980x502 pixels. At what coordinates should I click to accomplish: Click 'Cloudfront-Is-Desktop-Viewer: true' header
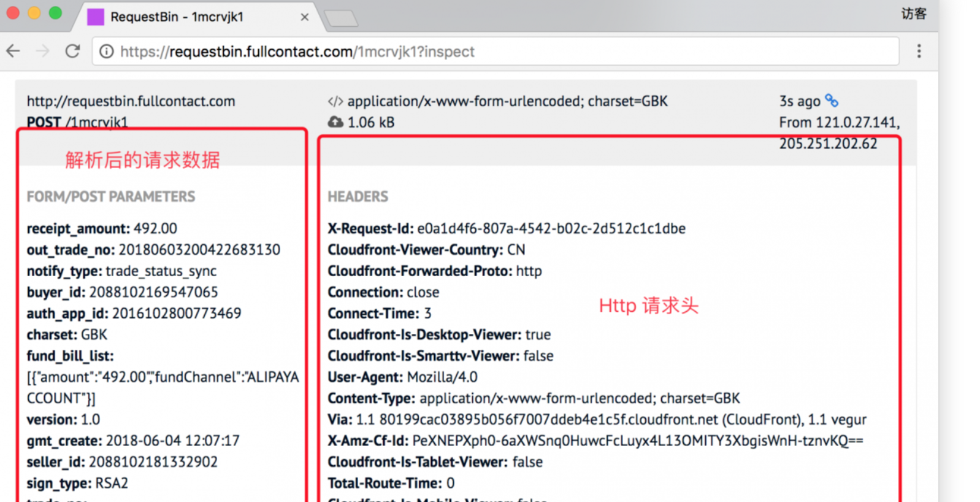(x=439, y=334)
